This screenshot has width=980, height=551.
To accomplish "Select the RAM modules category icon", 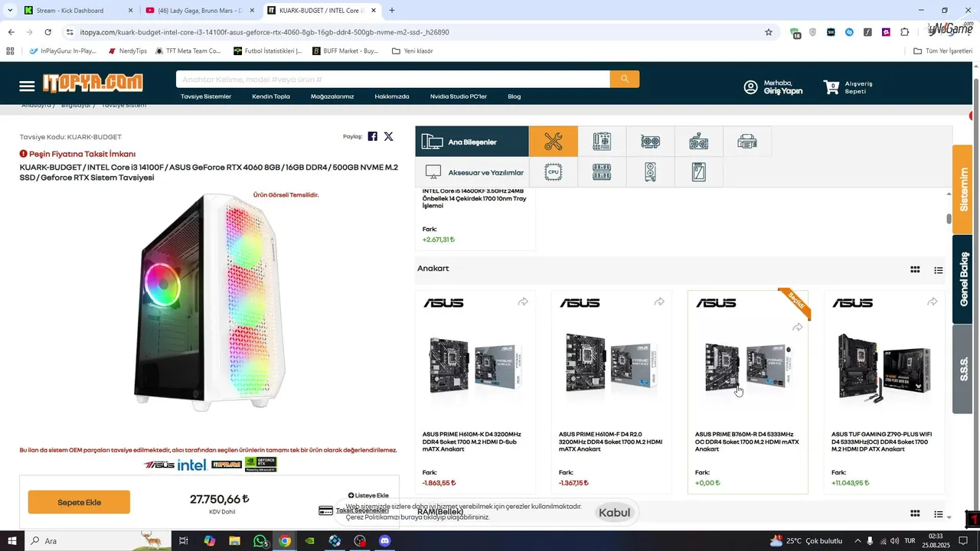I will point(602,172).
